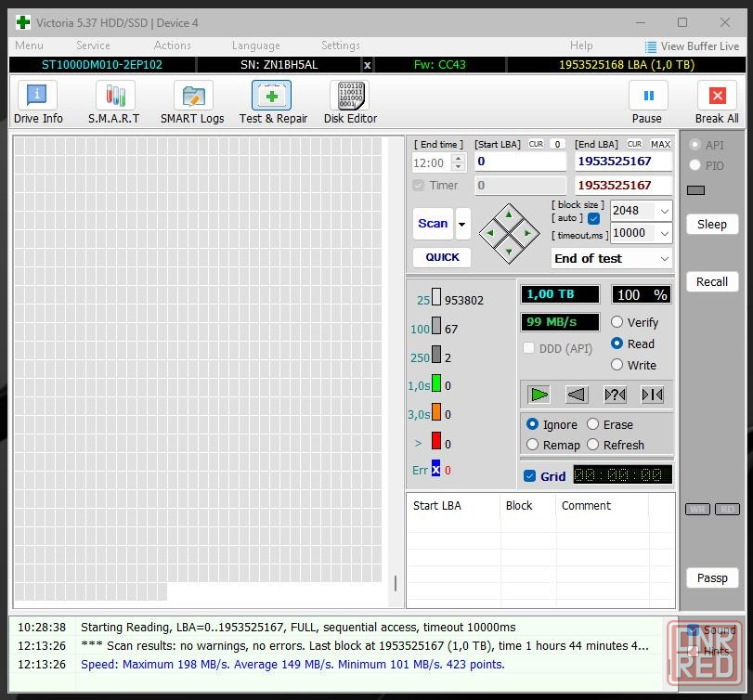Open the timeout 10000 dropdown

(664, 233)
